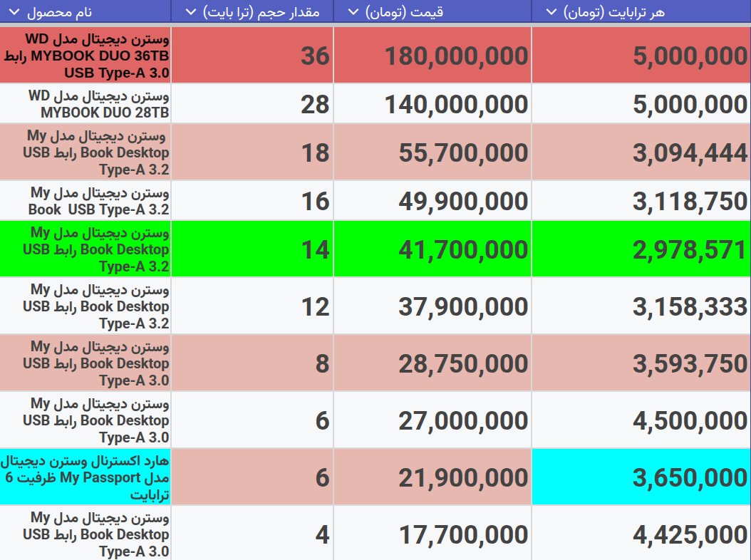
Task: Select the product name cell priced 27,000,000
Action: (x=86, y=420)
